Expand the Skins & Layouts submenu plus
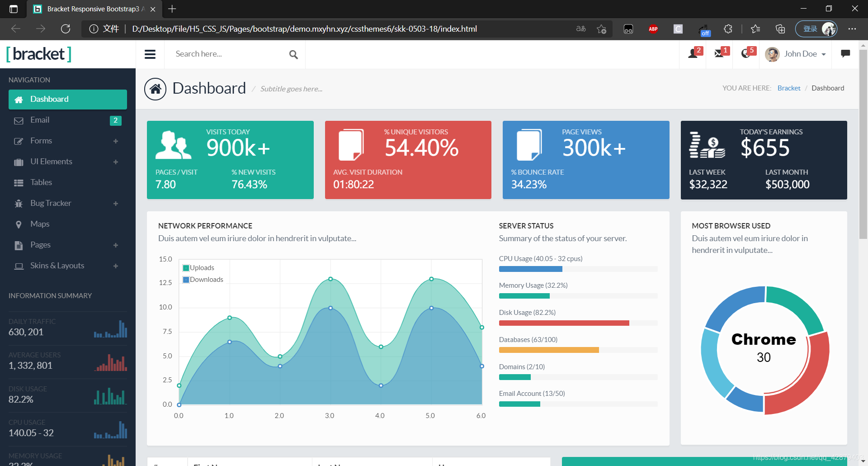 [116, 266]
